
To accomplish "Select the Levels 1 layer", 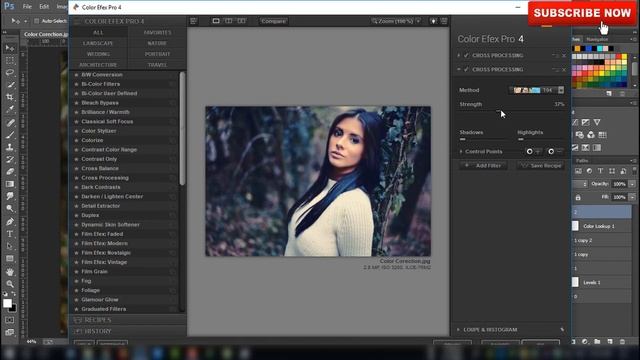I will click(601, 282).
